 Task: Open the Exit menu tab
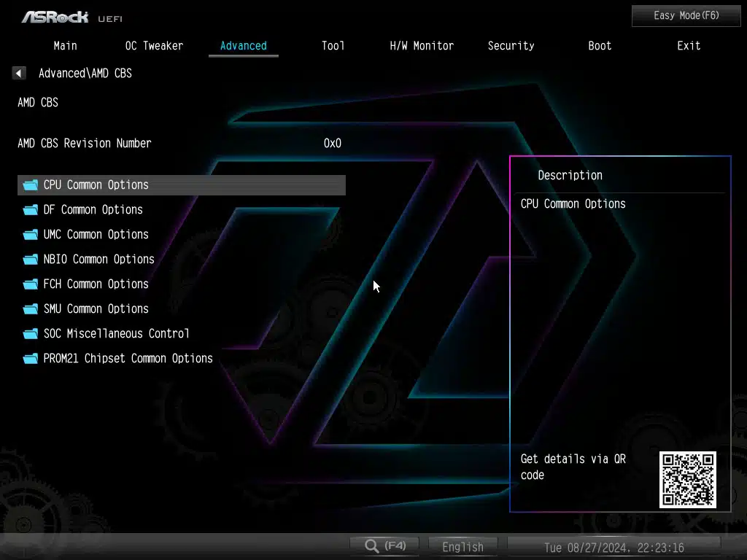(689, 46)
